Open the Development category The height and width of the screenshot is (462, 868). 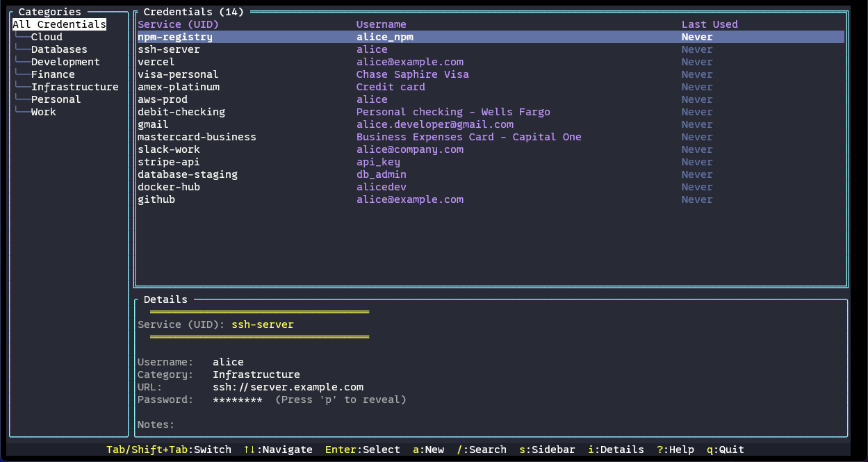pyautogui.click(x=65, y=61)
